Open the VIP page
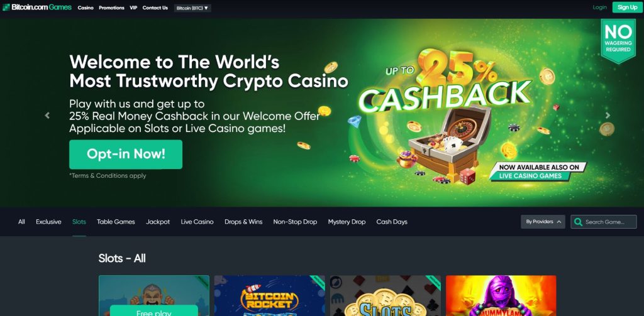Image resolution: width=644 pixels, height=316 pixels. pyautogui.click(x=133, y=8)
